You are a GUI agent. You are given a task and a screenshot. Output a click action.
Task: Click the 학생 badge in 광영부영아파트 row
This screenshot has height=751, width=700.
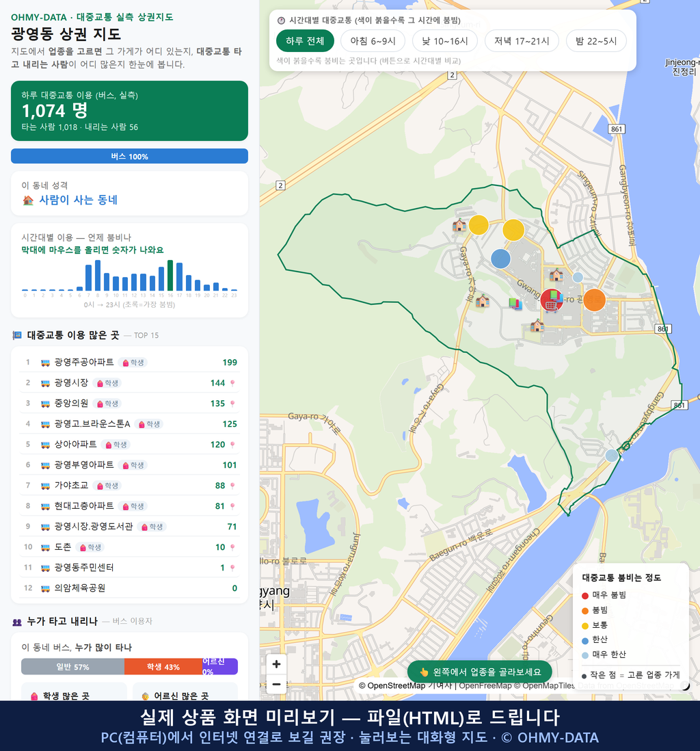[x=133, y=465]
